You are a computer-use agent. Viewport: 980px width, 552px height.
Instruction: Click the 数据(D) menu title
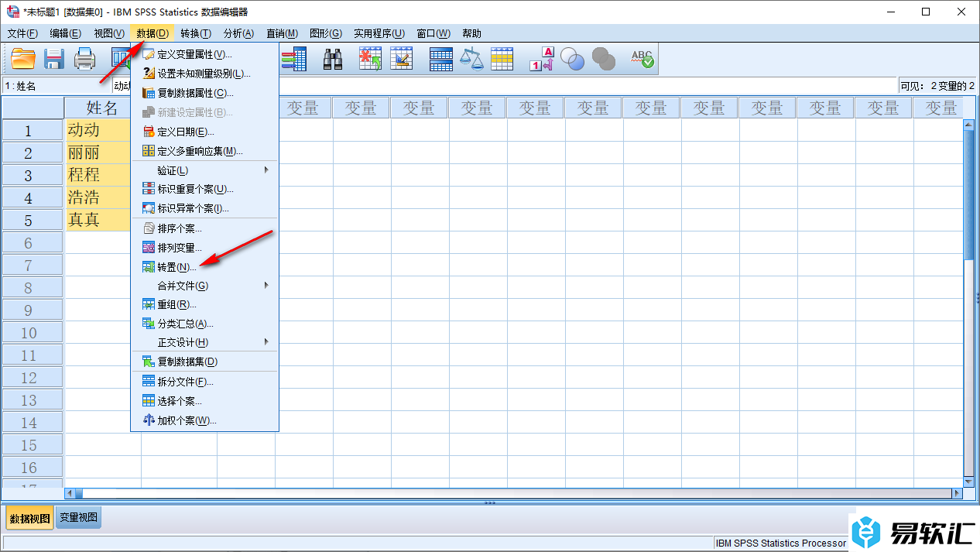pyautogui.click(x=152, y=33)
